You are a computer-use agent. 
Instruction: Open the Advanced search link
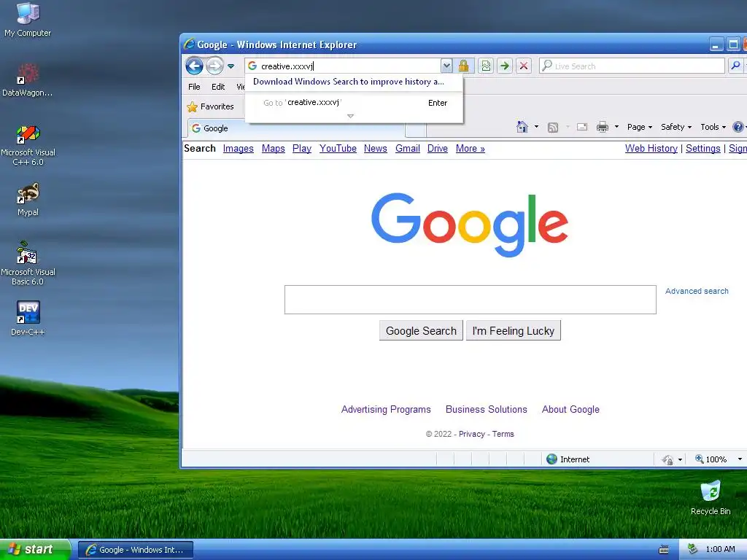pyautogui.click(x=697, y=291)
